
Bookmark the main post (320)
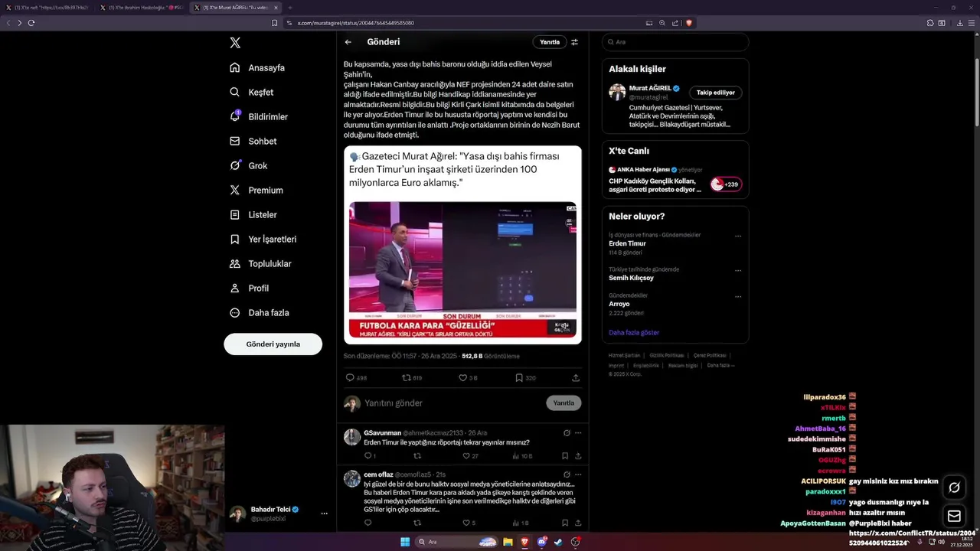click(x=525, y=377)
